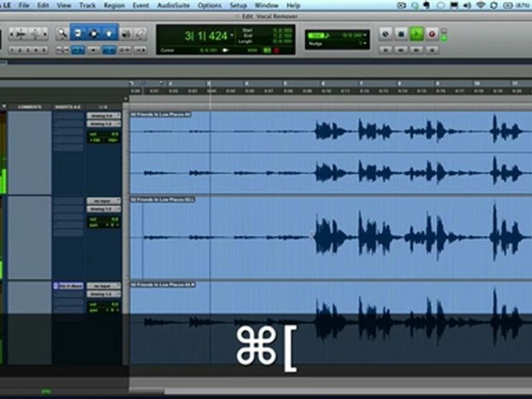Click the Record transport button
Viewport: 532px width, 399px height.
[x=432, y=34]
